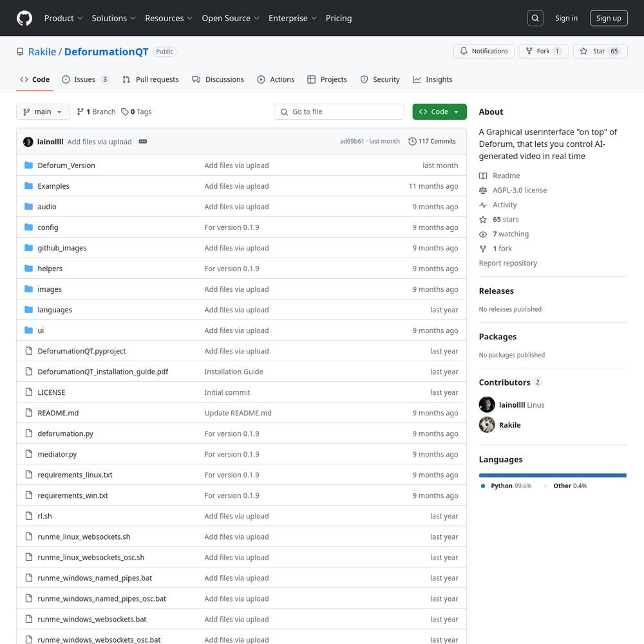Viewport: 644px width, 644px height.
Task: Click the languages folder icon
Action: [28, 309]
